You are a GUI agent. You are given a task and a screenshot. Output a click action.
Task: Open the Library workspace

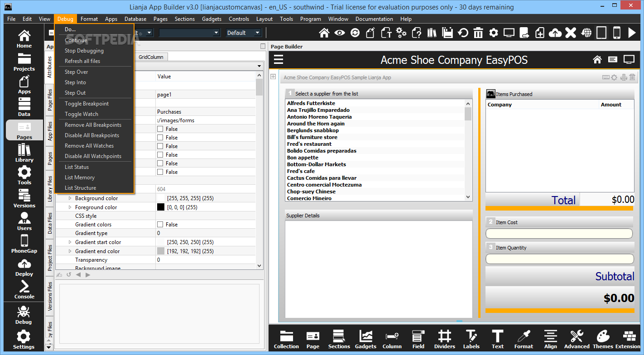pos(24,153)
